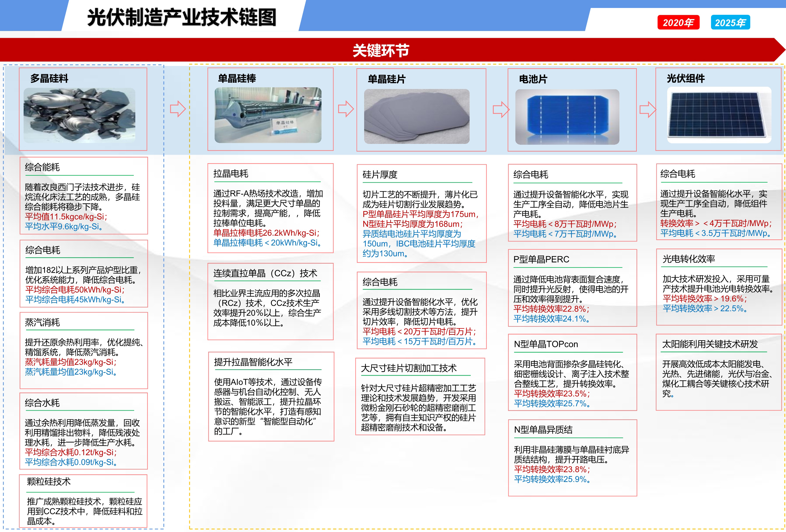Open the 电池片 solar cell photo

[x=567, y=117]
